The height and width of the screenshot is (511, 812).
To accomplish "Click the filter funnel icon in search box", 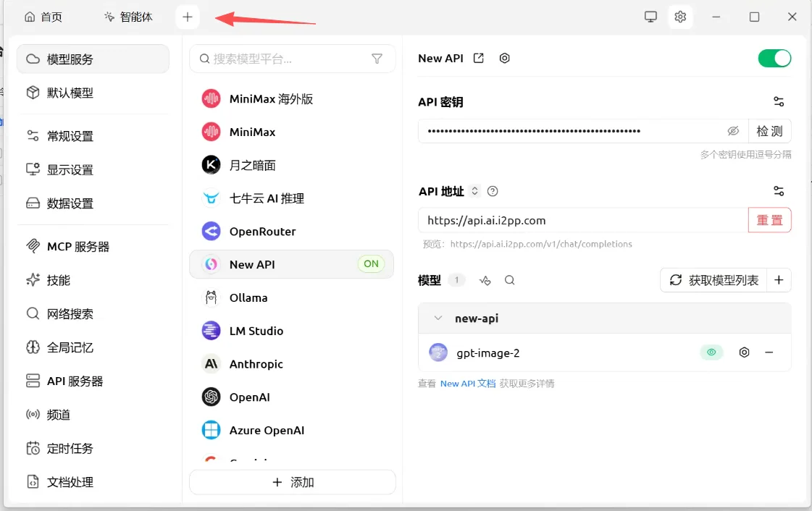I will [377, 59].
